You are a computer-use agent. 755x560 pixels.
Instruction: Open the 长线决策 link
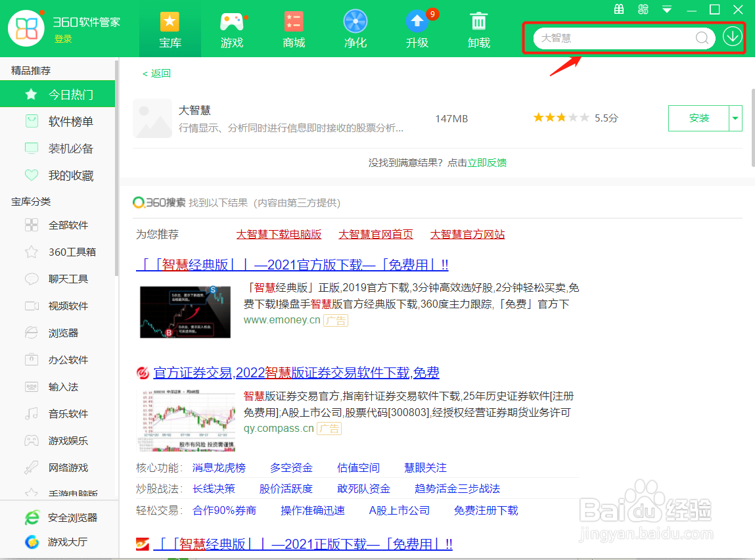tap(214, 489)
